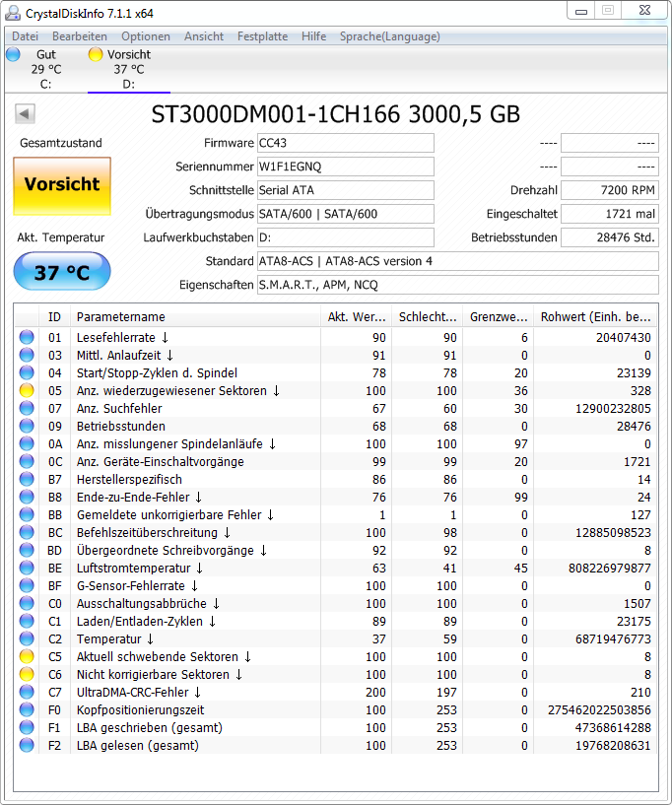Click yellow status orb for wiederzugewiesener Sektoren
Screen dimensions: 672x805
27,391
